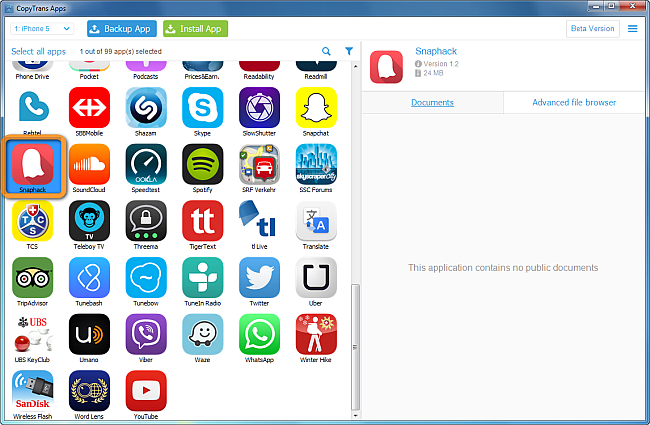
Task: Select the Winter Hike app icon
Action: tap(316, 334)
